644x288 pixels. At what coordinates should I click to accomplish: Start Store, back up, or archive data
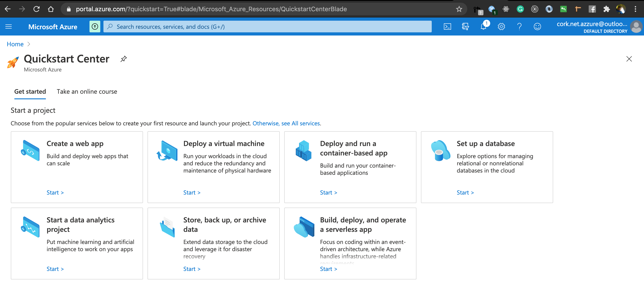coord(192,269)
